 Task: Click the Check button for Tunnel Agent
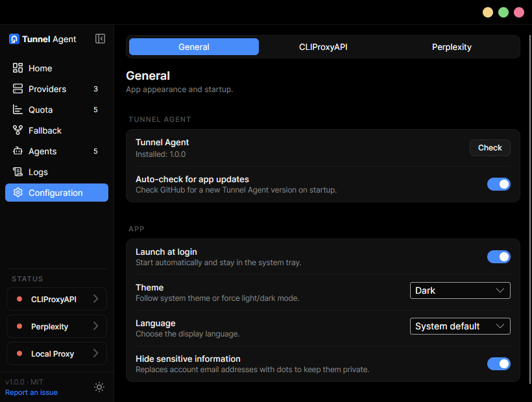[x=490, y=148]
